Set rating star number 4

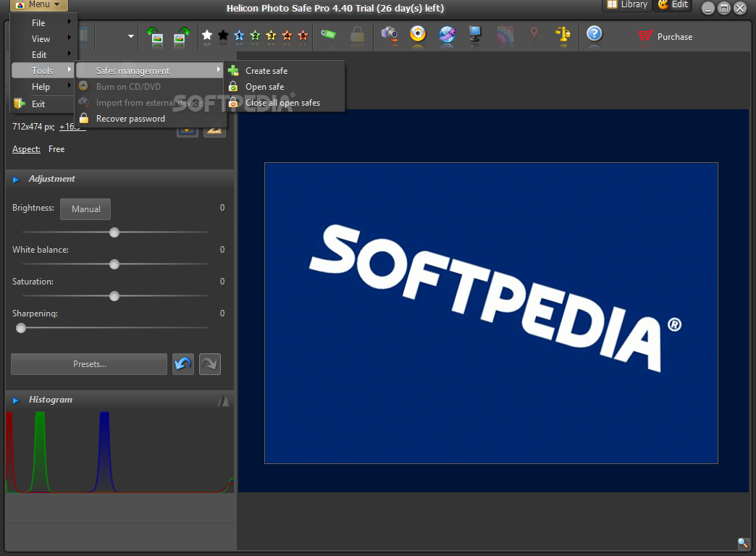[287, 35]
